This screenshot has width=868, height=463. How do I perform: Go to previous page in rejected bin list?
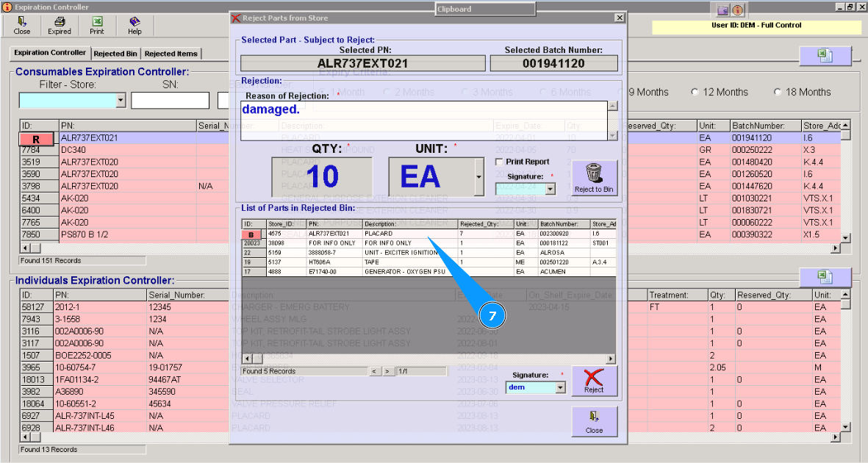[x=375, y=371]
